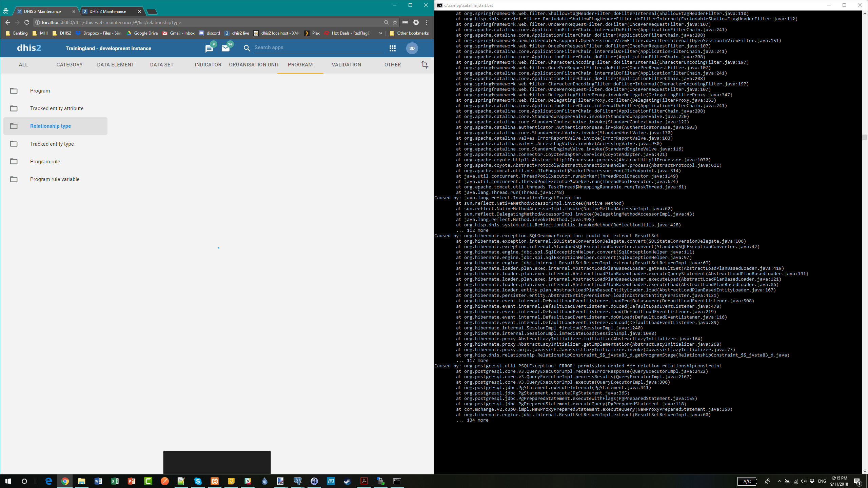Click the SD user profile avatar

point(412,48)
